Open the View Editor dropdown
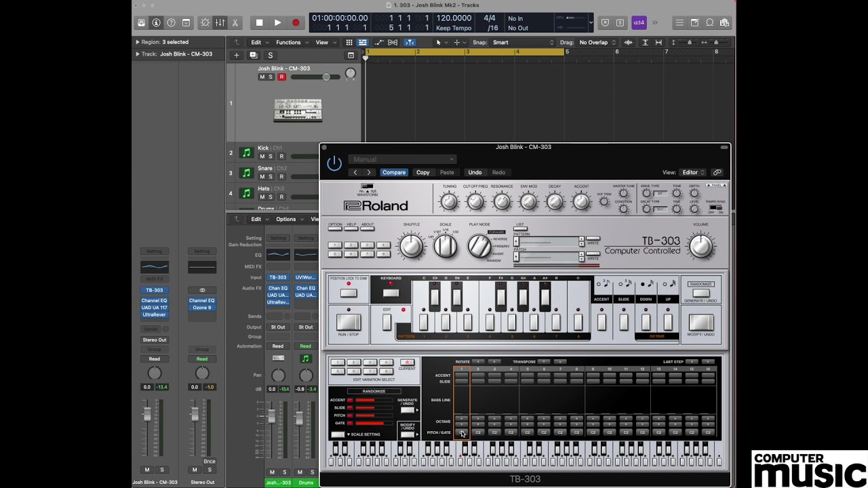868x488 pixels. pyautogui.click(x=693, y=172)
